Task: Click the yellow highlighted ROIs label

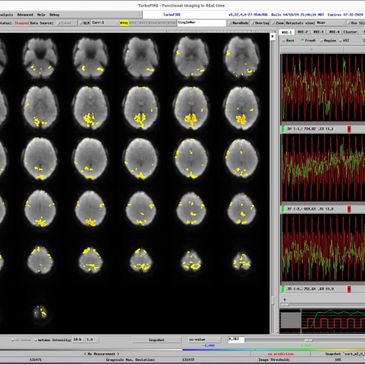Action: point(124,23)
